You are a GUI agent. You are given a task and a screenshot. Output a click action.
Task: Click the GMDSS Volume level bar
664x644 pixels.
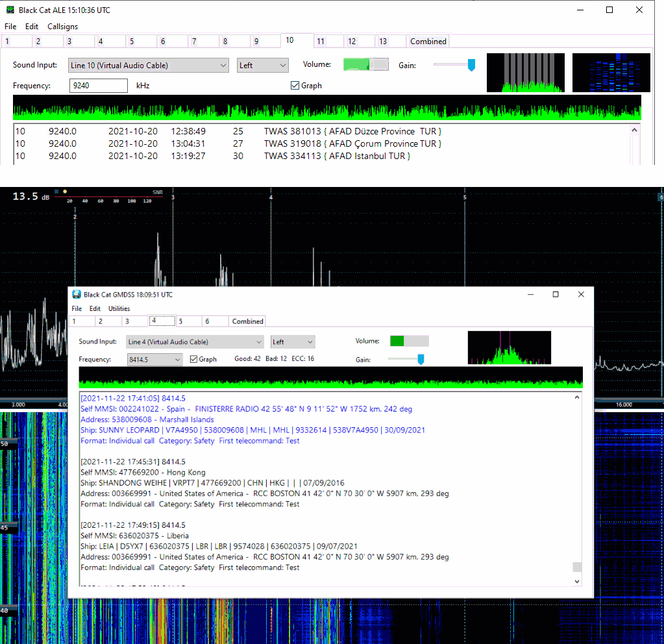pos(410,341)
